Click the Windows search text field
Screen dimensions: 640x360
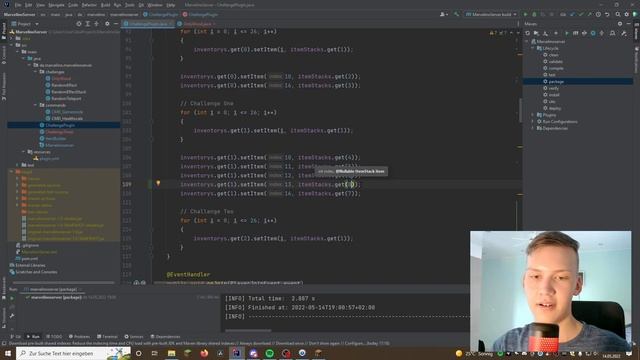coord(73,353)
